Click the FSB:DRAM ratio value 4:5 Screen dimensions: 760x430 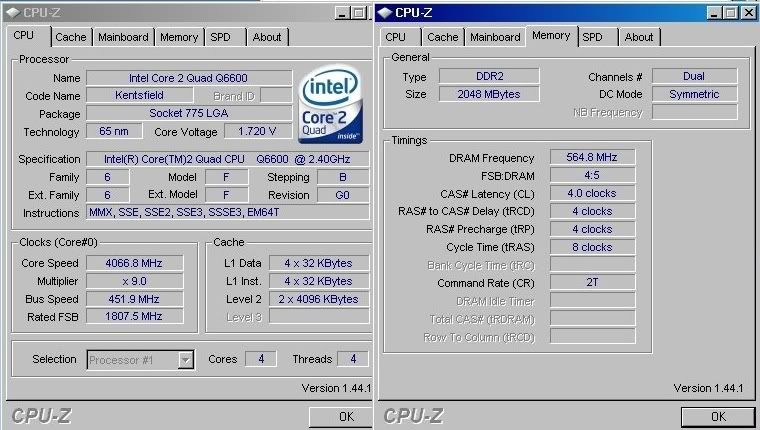tap(592, 175)
